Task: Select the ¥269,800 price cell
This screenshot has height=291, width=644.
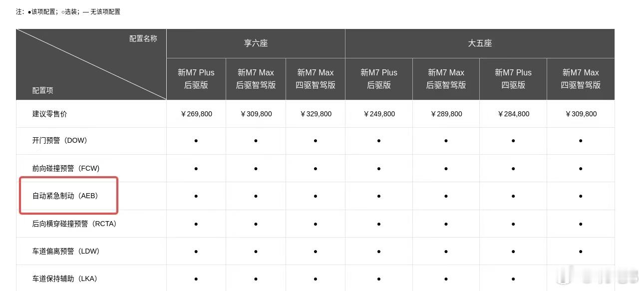Action: click(196, 114)
